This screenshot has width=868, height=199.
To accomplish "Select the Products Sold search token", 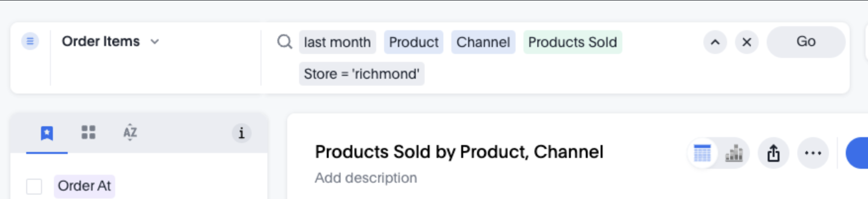I will coord(572,42).
